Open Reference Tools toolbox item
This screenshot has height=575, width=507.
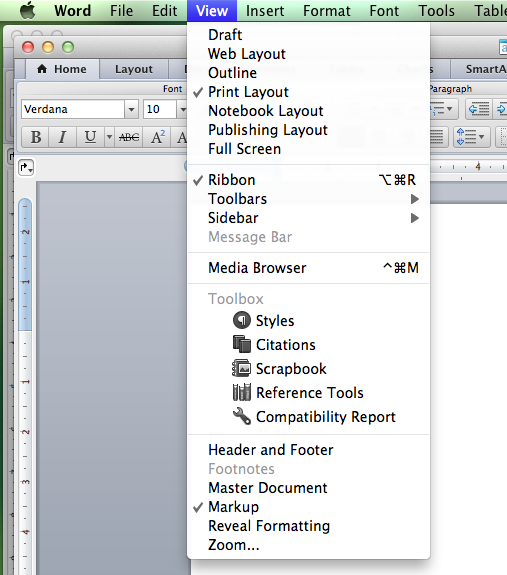(308, 393)
